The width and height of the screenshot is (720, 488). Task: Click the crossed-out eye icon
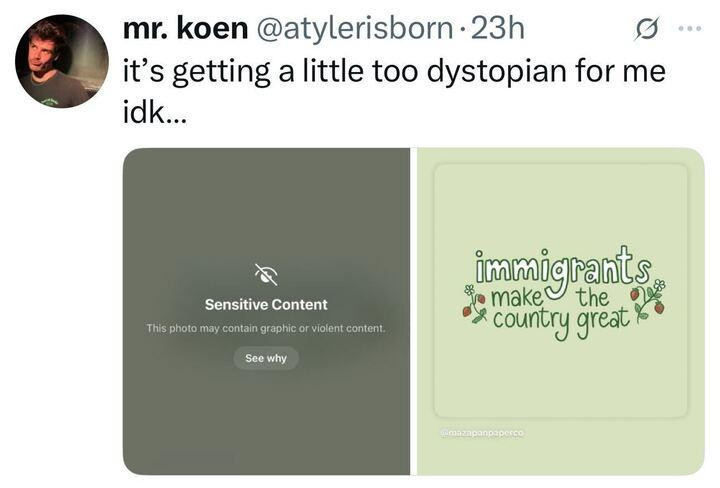[x=266, y=275]
